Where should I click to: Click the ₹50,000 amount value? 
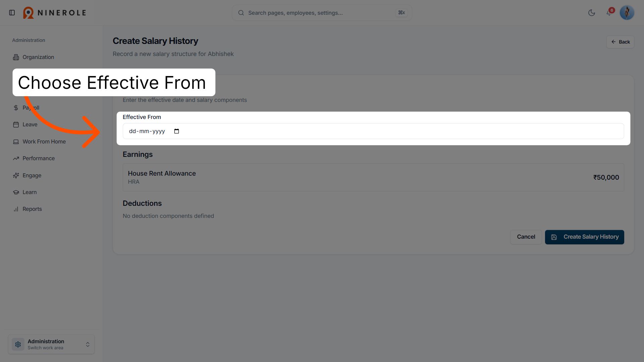606,177
